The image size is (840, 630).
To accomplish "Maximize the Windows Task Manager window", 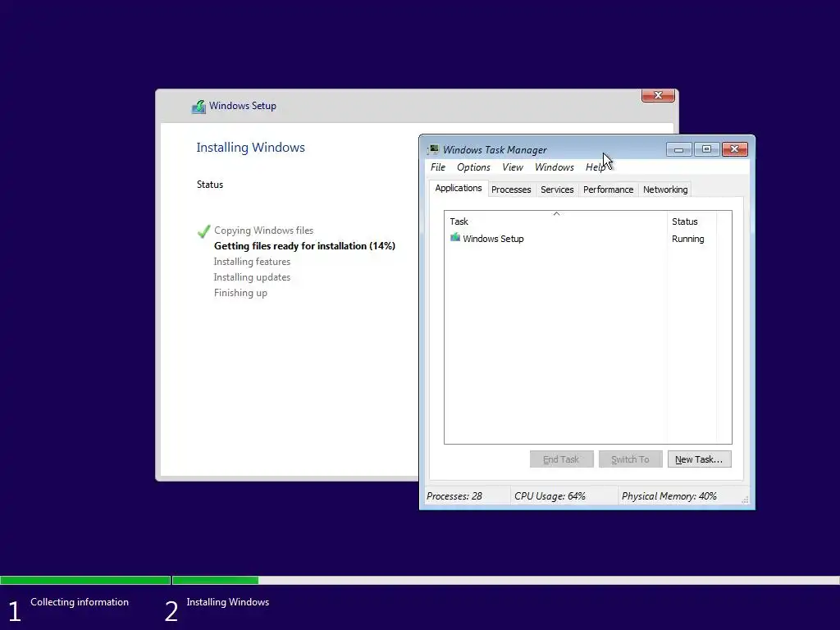I will (x=706, y=149).
